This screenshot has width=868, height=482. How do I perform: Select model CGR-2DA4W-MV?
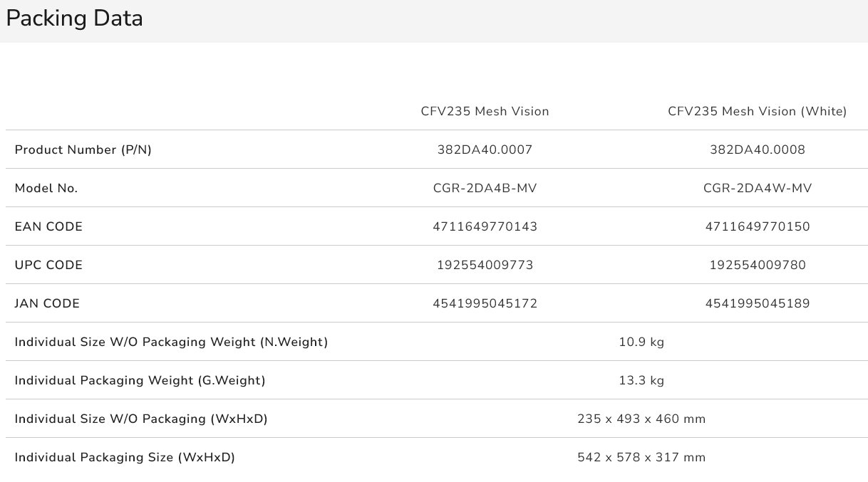(x=757, y=188)
